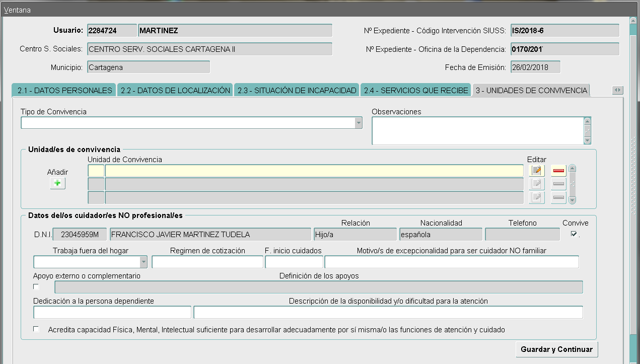Open the Tipo de Convivencia dropdown

point(358,123)
